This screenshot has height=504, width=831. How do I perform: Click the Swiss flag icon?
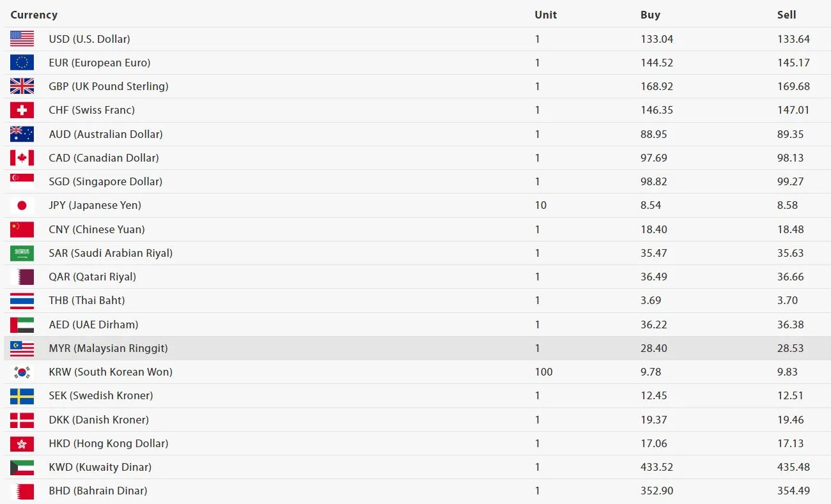click(x=22, y=110)
